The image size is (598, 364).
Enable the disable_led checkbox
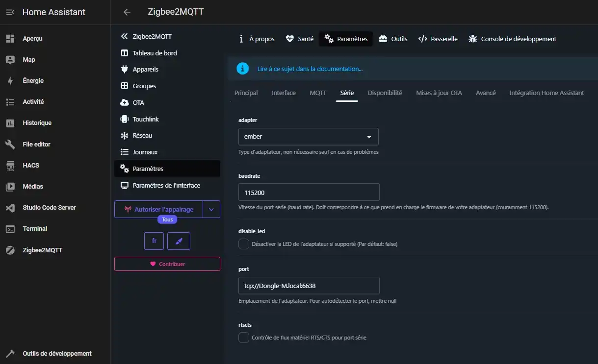(x=244, y=244)
